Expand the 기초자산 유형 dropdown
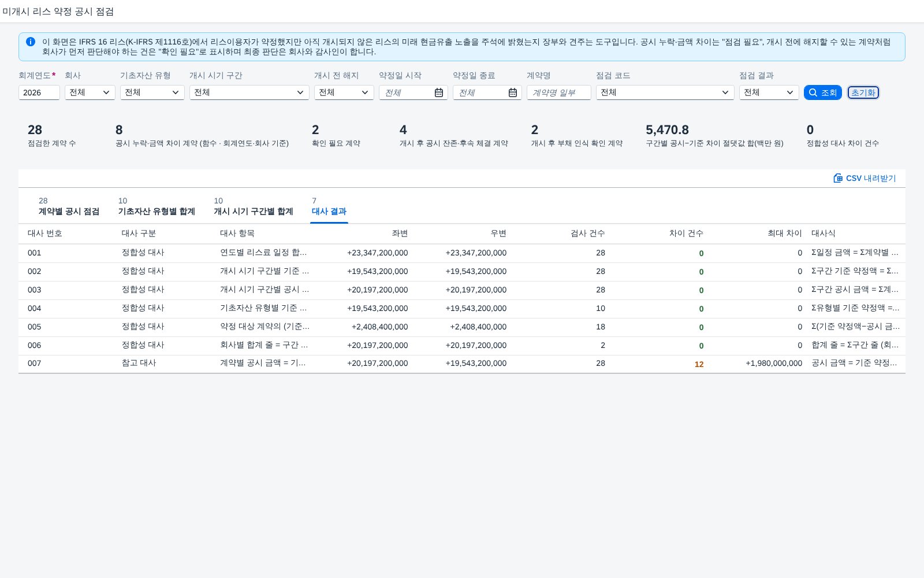Image resolution: width=924 pixels, height=578 pixels. (x=152, y=92)
